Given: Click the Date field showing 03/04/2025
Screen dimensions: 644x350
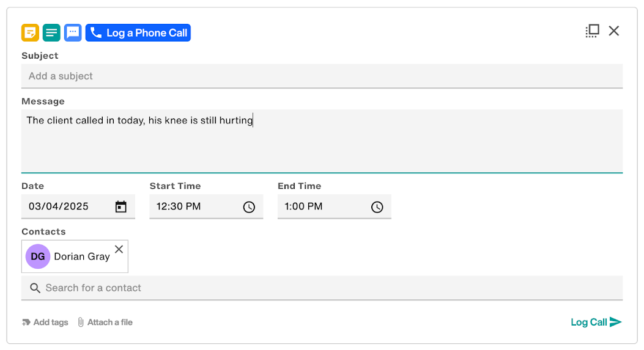Looking at the screenshot, I should click(78, 206).
